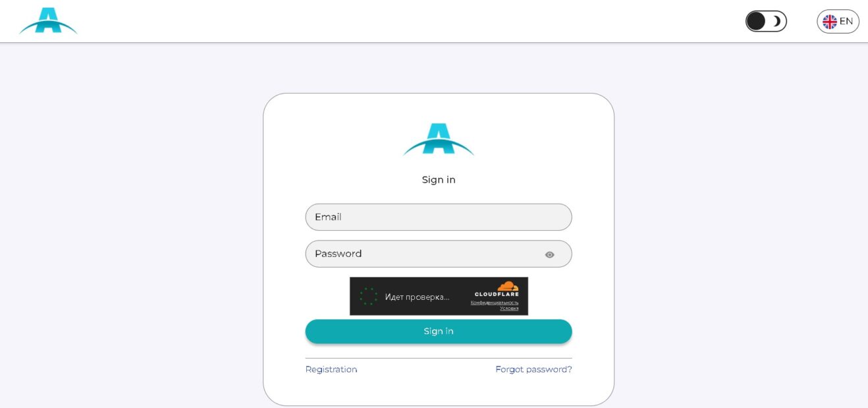Click the site logo in the page header
Image resolution: width=868 pixels, height=408 pixels.
click(48, 21)
